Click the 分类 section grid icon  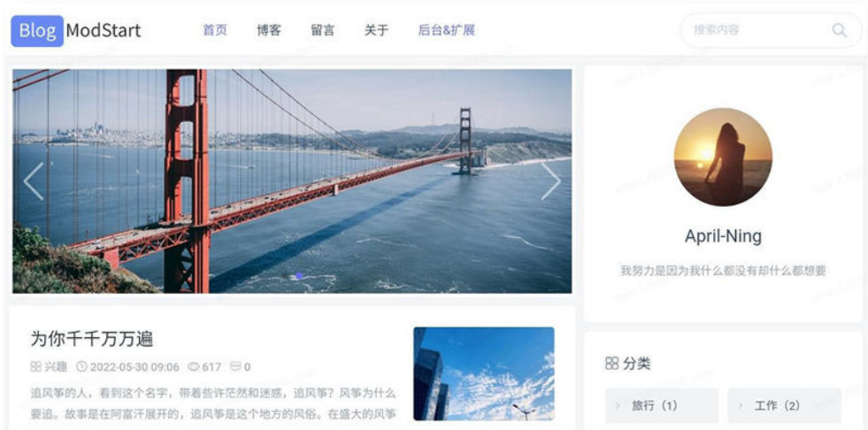[x=611, y=364]
